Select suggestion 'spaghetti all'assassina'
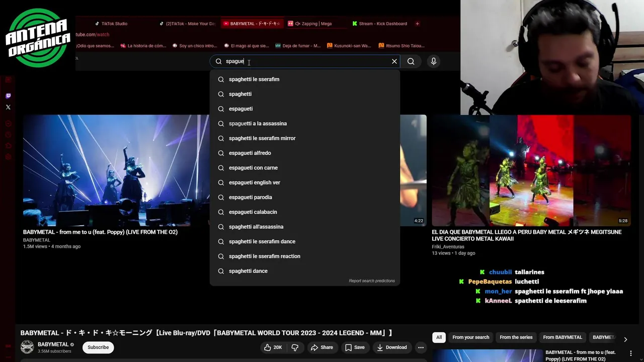Screen dimensions: 644x362 click(304, 227)
